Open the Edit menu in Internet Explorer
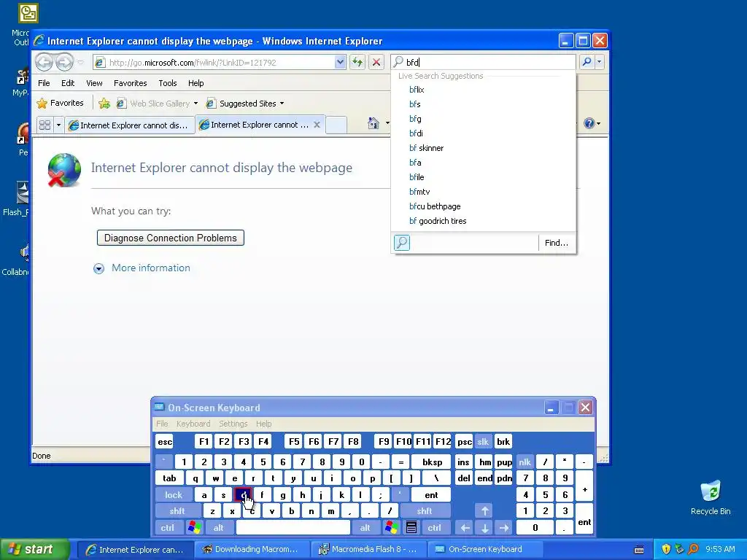Image resolution: width=747 pixels, height=560 pixels. click(68, 83)
